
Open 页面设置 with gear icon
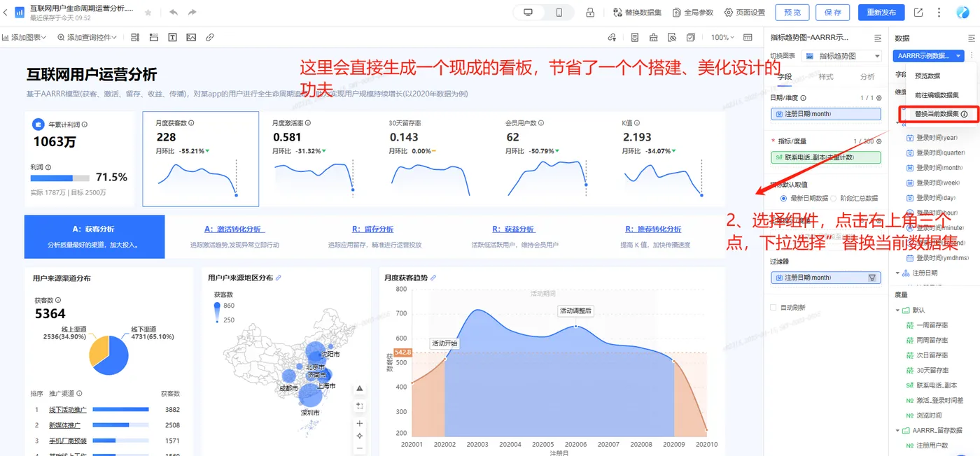point(745,13)
